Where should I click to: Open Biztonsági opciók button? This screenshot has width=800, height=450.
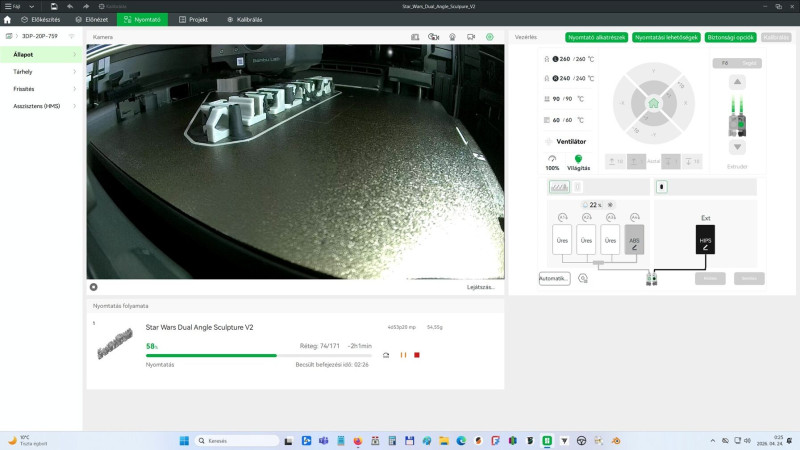pos(731,37)
